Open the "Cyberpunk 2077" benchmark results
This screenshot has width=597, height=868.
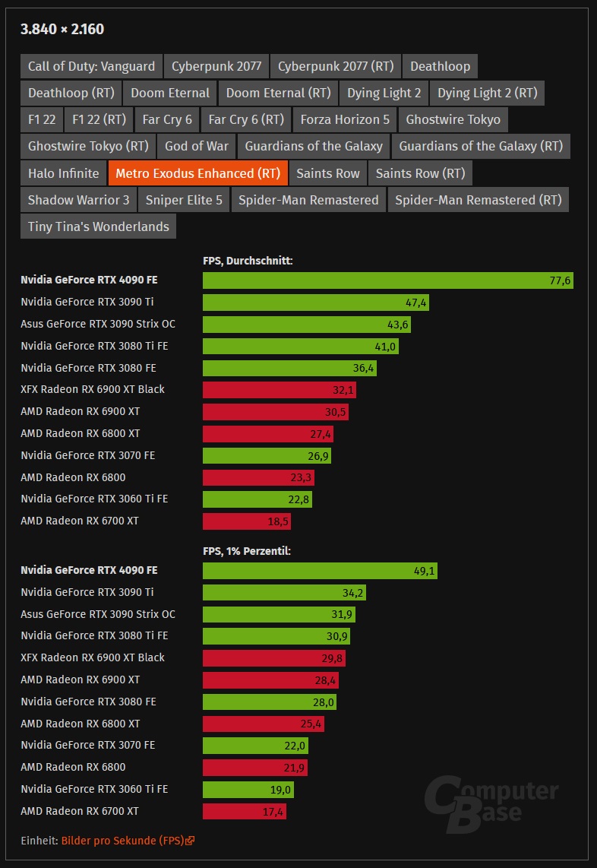[216, 66]
